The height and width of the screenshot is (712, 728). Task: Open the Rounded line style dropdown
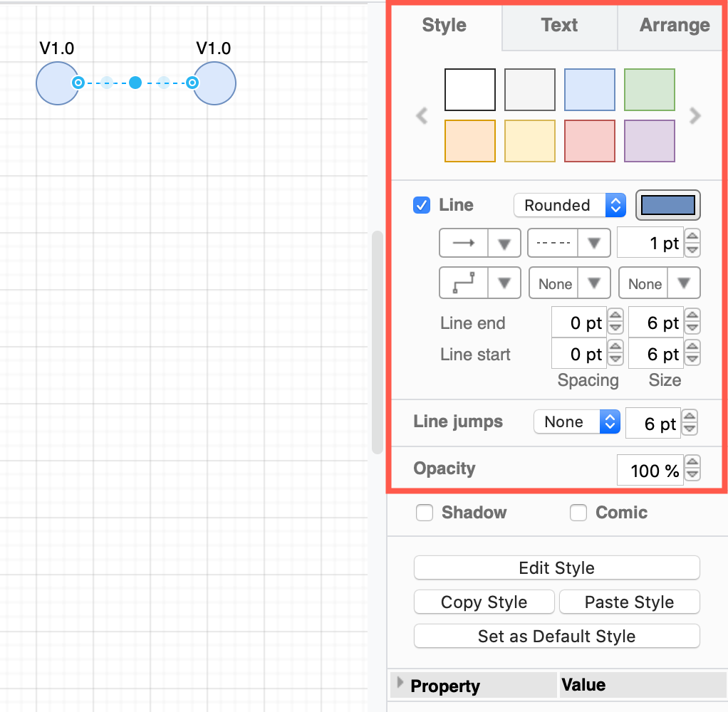coord(569,205)
